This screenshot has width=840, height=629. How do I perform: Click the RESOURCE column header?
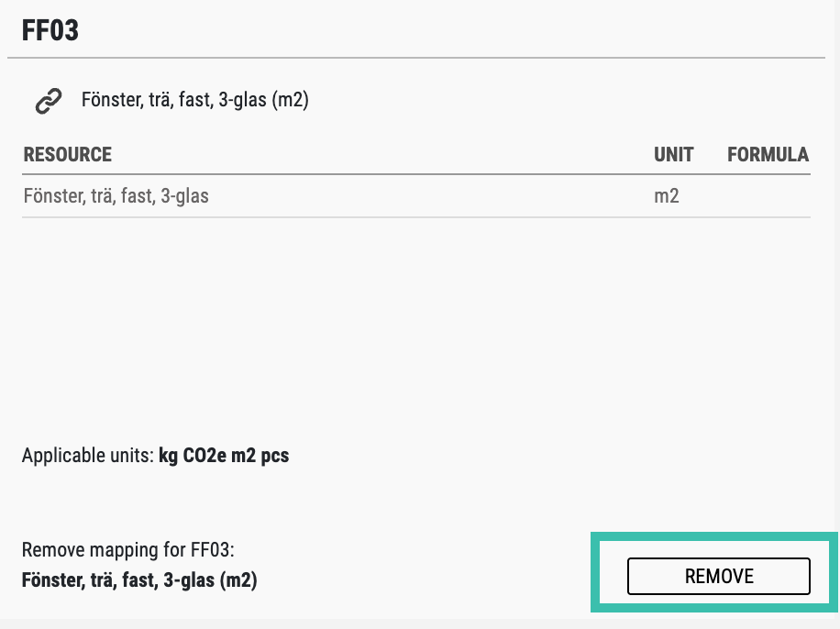(x=67, y=154)
